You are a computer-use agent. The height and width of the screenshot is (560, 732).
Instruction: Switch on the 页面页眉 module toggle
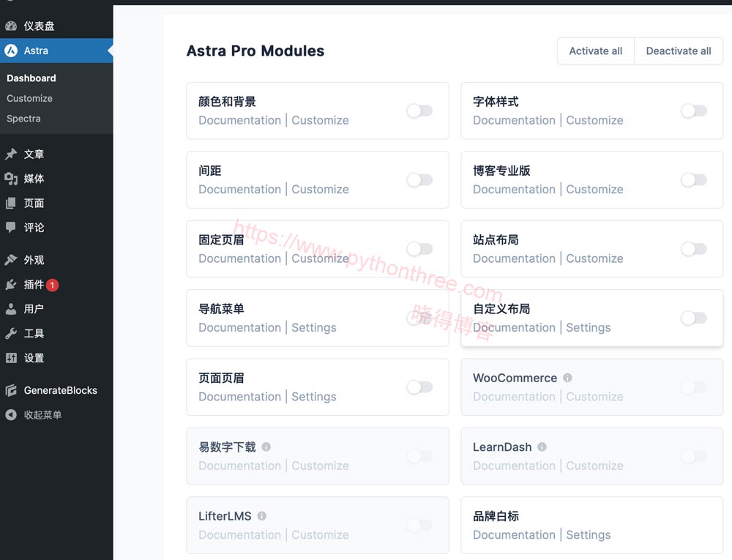[x=419, y=387]
